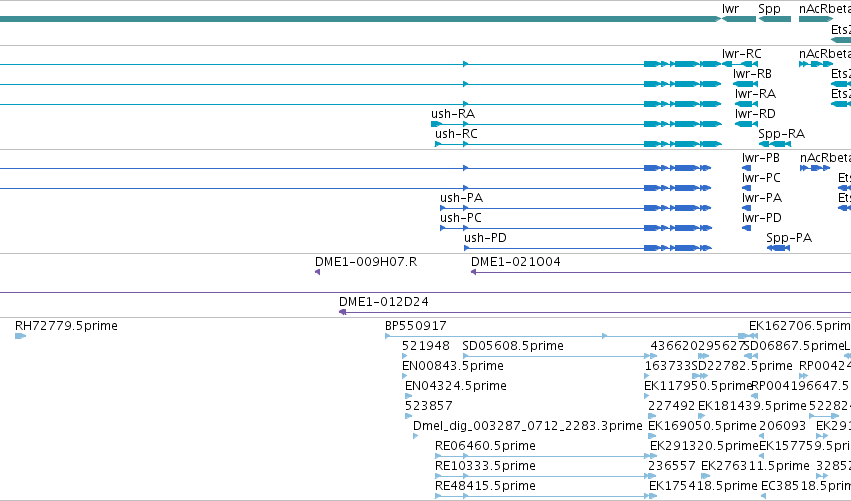The height and width of the screenshot is (501, 851).
Task: Click the lwr-RB transcript label
Action: pos(752,74)
